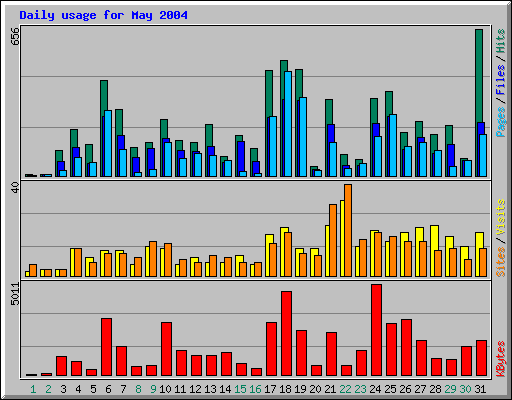Click the day 28 label on the x-axis
The height and width of the screenshot is (400, 512).
click(435, 389)
